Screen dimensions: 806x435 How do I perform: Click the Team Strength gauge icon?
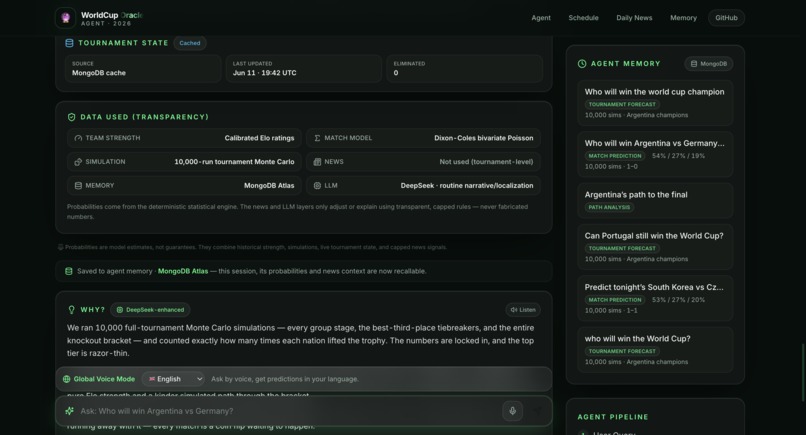pyautogui.click(x=78, y=138)
